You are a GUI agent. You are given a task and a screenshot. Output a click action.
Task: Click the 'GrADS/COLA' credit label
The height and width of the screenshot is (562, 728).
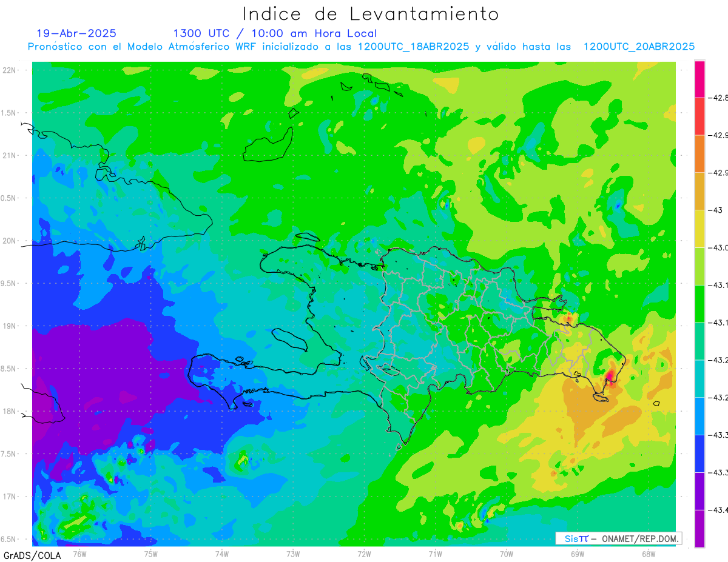click(32, 555)
